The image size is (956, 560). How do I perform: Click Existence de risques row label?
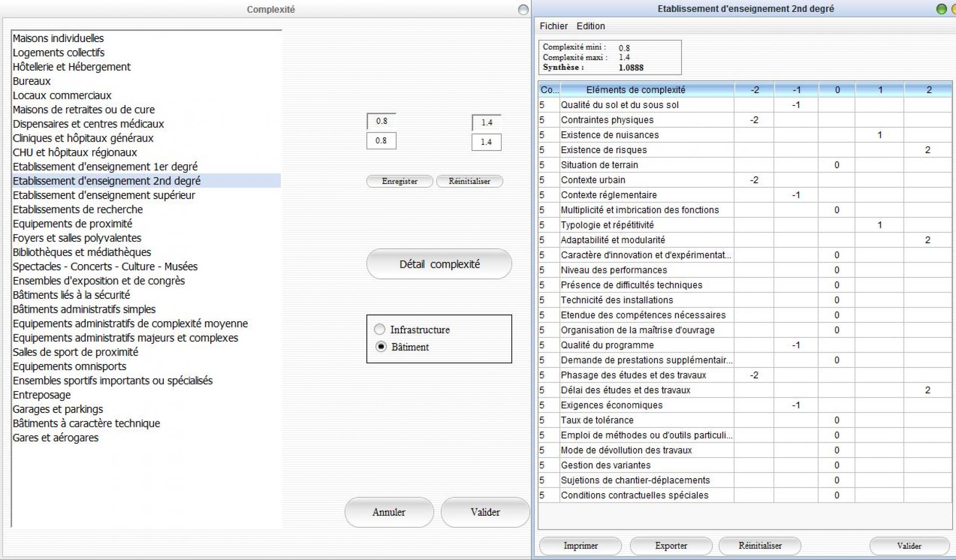[604, 150]
